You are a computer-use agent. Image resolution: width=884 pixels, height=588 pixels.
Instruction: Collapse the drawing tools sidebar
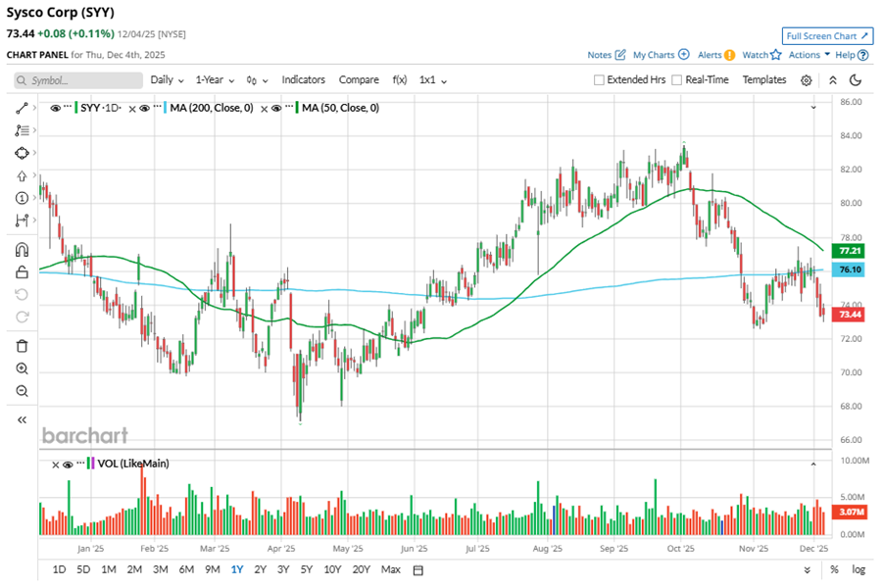[22, 419]
